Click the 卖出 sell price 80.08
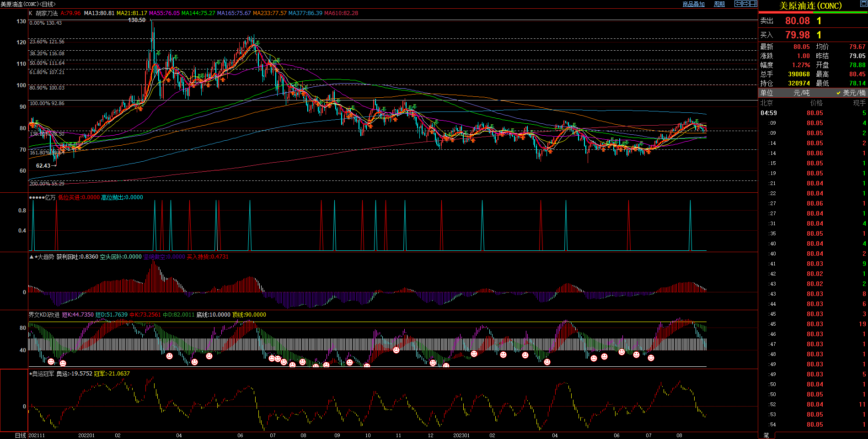868x439 pixels. (x=797, y=21)
